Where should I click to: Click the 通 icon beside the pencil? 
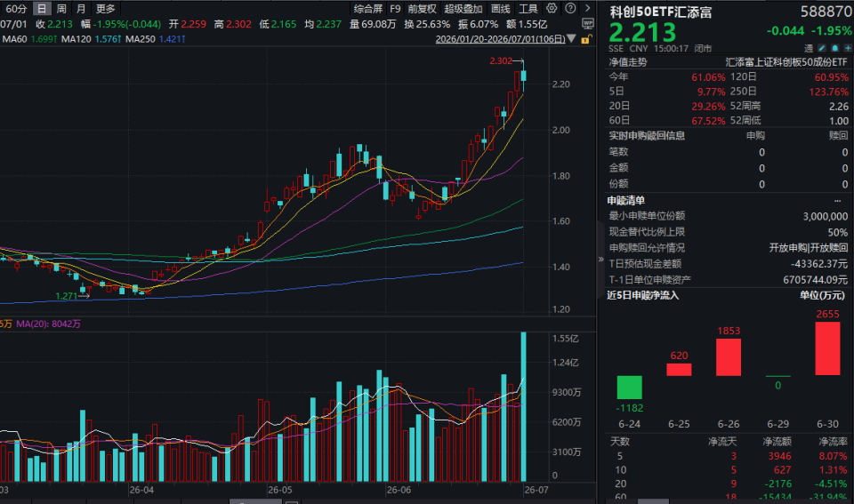tap(809, 48)
